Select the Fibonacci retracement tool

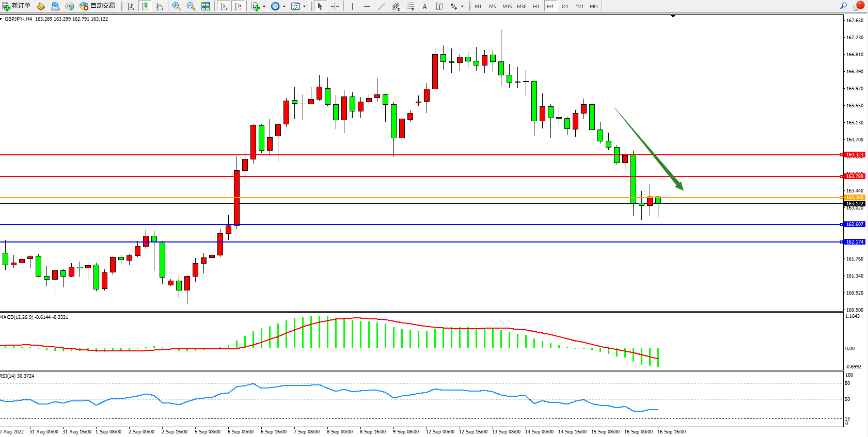coord(410,6)
